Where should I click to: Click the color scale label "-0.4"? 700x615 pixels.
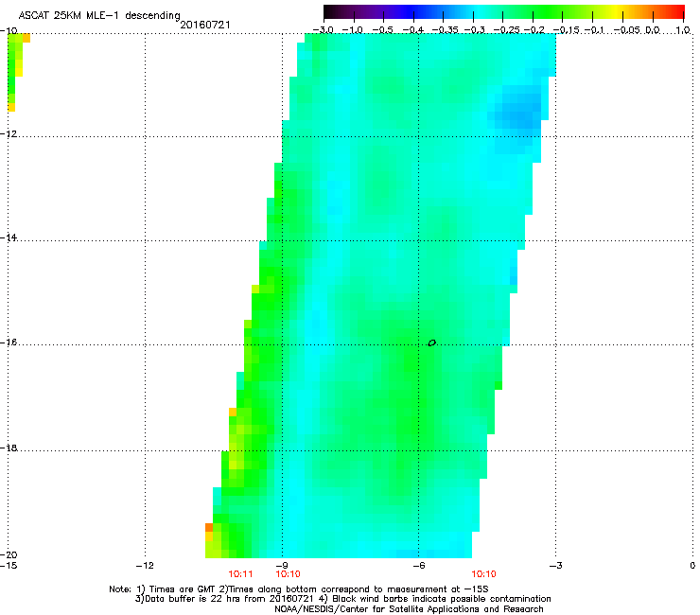(413, 30)
